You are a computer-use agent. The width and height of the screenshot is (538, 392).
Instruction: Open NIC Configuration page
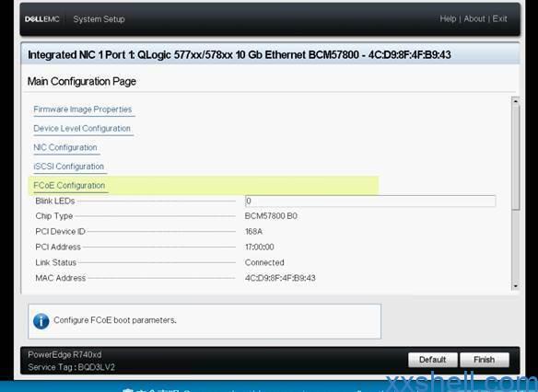65,147
